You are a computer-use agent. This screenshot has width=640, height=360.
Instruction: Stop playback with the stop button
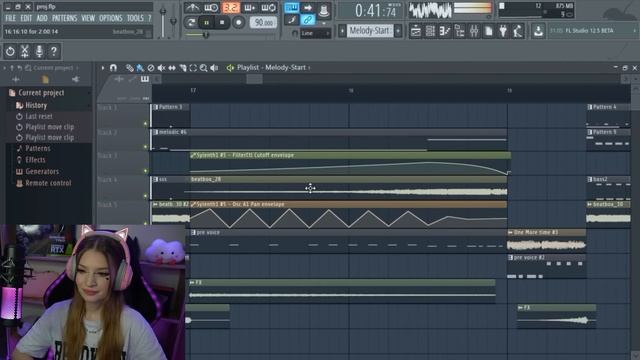[222, 22]
